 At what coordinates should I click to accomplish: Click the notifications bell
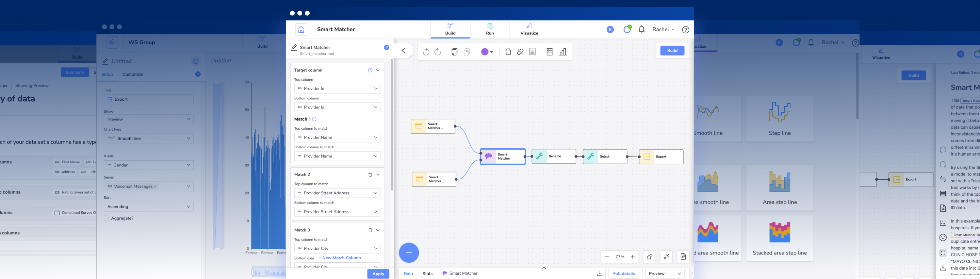tap(641, 29)
